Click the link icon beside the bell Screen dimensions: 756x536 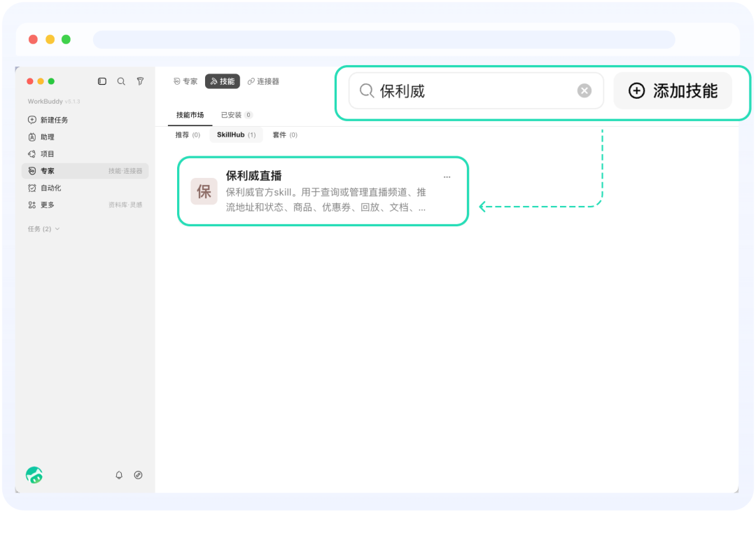[139, 475]
